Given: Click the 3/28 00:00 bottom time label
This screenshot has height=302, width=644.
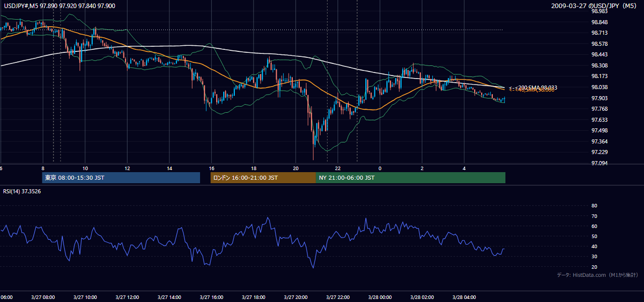Looking at the screenshot, I should coord(380,297).
